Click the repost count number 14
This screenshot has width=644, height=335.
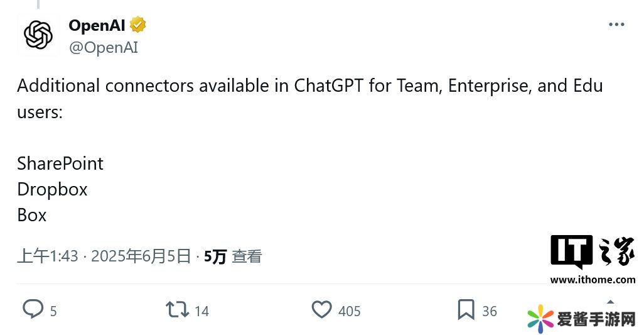201,311
